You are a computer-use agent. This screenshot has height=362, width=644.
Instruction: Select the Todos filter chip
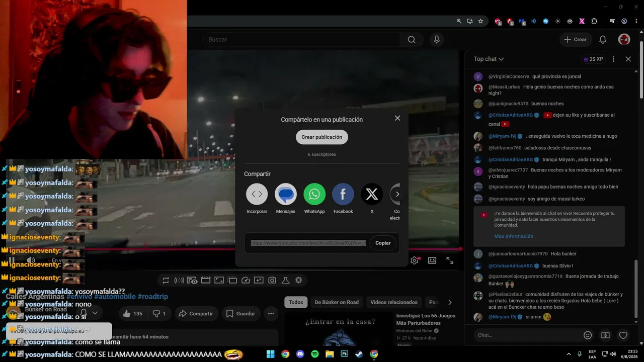(x=296, y=302)
